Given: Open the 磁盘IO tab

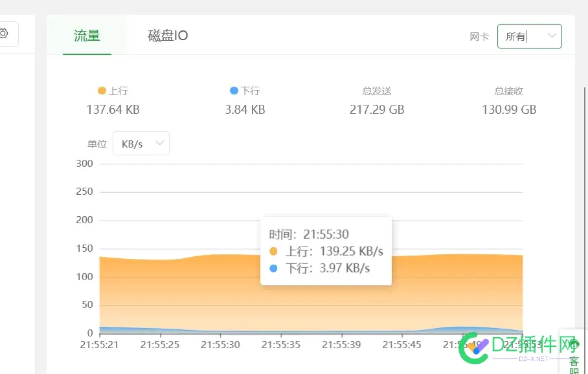Looking at the screenshot, I should pos(168,36).
